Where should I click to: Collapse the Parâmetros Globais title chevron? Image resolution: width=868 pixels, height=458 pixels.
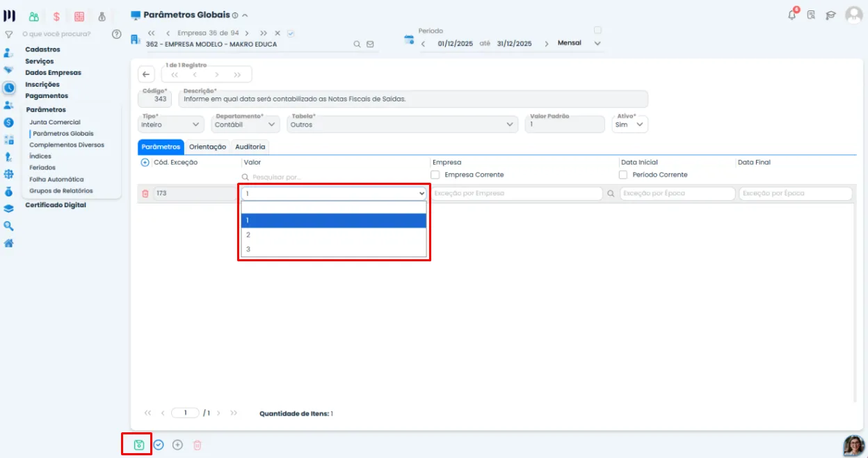coord(245,15)
